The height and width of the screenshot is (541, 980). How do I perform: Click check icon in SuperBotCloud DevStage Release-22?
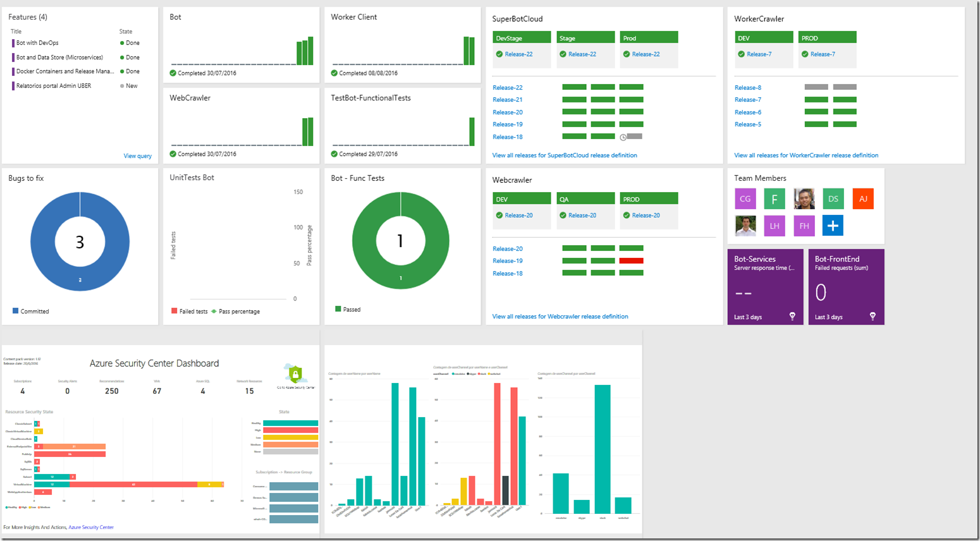[499, 54]
